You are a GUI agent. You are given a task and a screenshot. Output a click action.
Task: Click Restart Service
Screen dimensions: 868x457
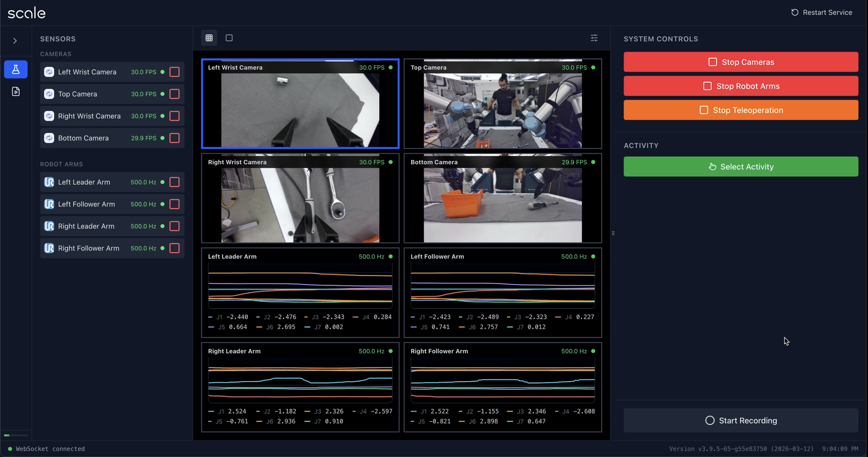[821, 12]
